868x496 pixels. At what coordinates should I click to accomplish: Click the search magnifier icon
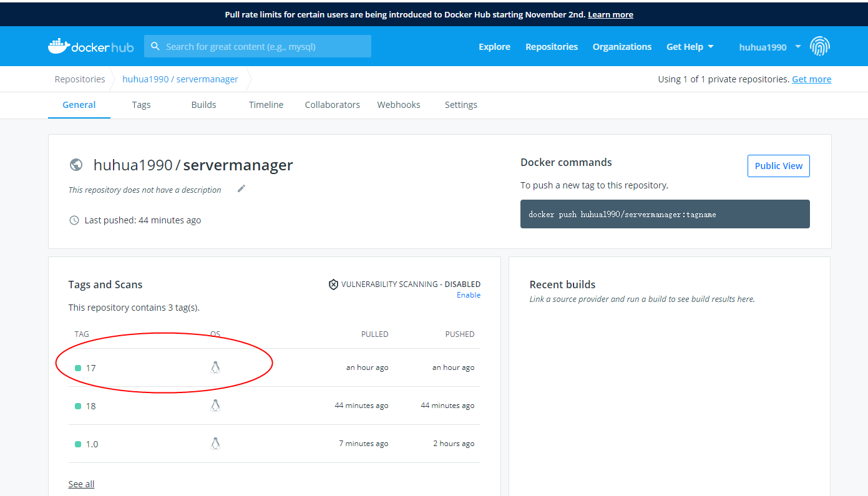pyautogui.click(x=155, y=47)
